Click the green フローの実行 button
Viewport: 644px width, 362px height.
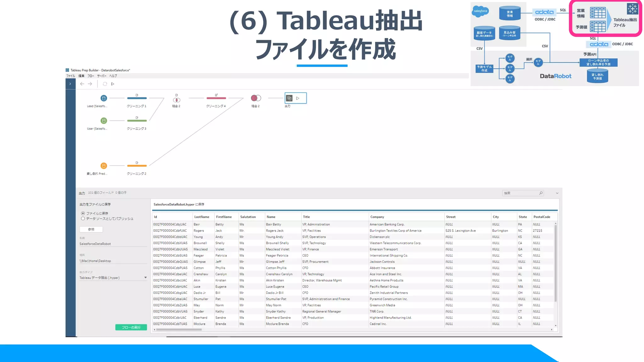click(131, 327)
